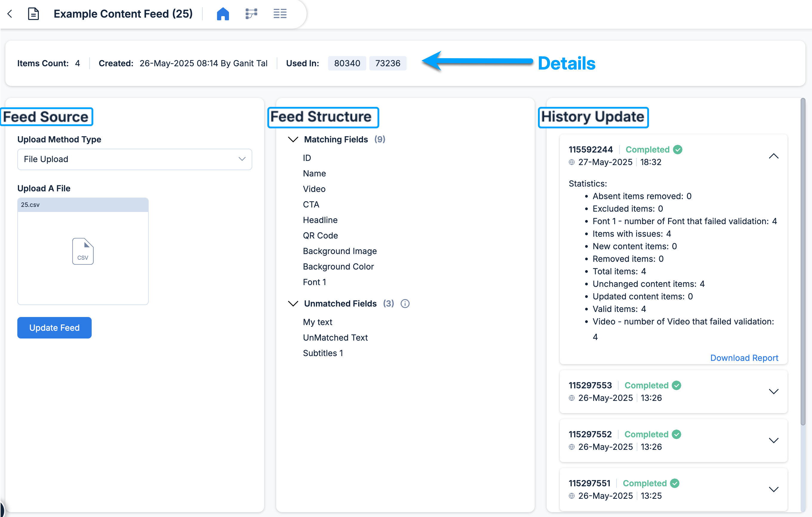Viewport: 812px width, 517px height.
Task: Select the Headline matching field
Action: (320, 220)
